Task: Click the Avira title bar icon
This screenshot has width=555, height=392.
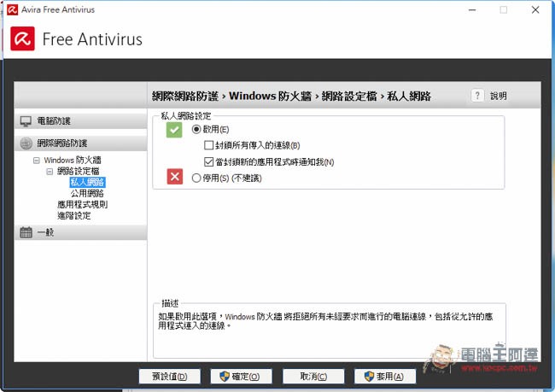Action: pos(13,9)
